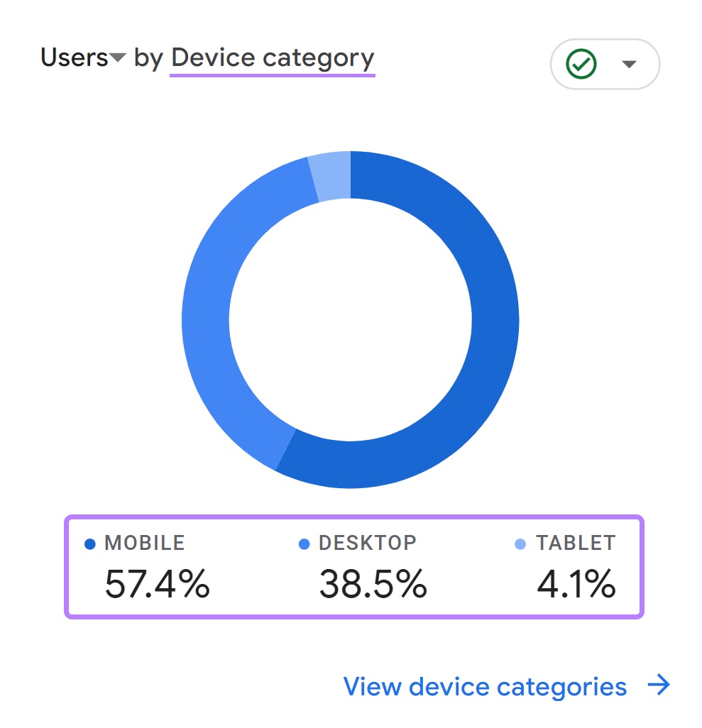Open the dropdown next to the checkmark badge
Image resolution: width=702 pixels, height=728 pixels.
[x=628, y=63]
